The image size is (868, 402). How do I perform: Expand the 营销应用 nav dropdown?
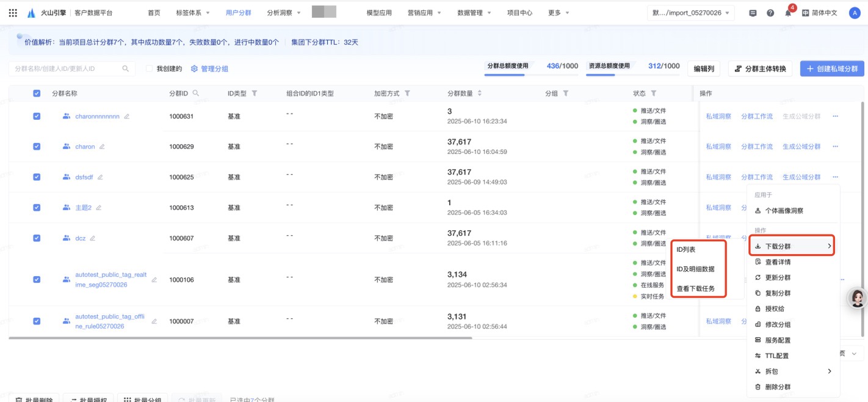[x=424, y=13]
